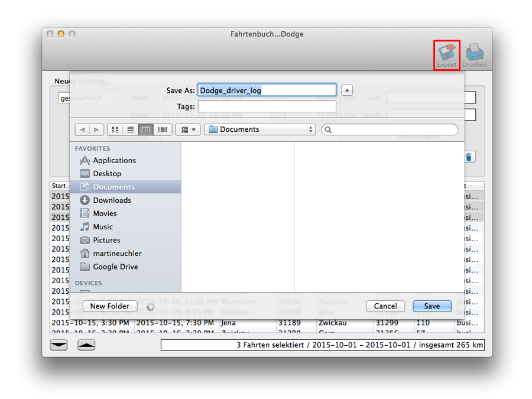
Task: Open Google Drive folder in sidebar
Action: coord(115,267)
